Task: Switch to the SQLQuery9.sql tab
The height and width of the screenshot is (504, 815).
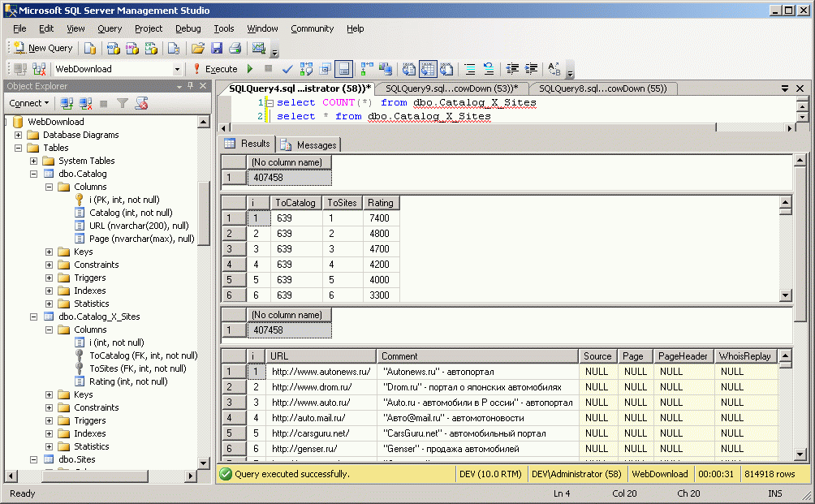Action: [x=451, y=88]
